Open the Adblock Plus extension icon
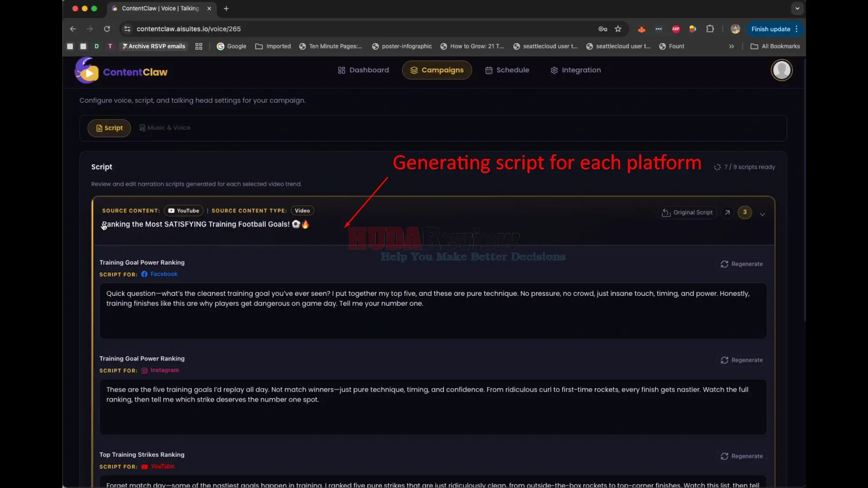868x488 pixels. [x=676, y=29]
